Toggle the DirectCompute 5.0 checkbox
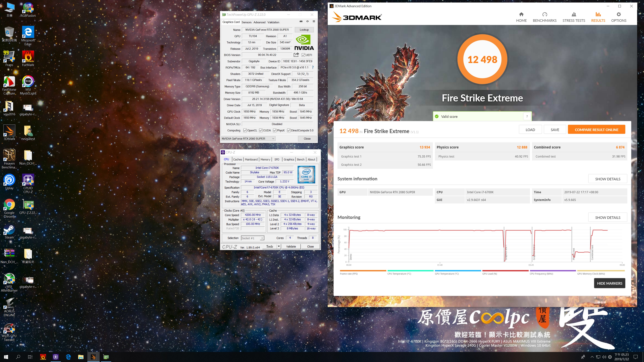This screenshot has height=362, width=644. (289, 130)
